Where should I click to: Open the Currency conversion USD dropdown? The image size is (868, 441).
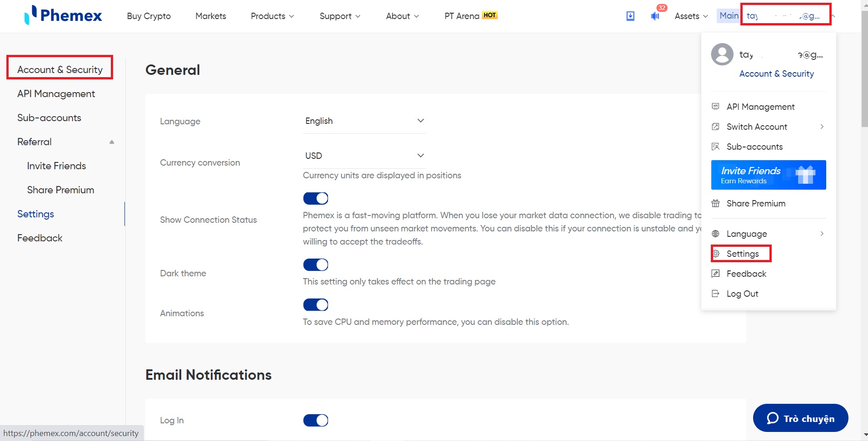pos(364,156)
